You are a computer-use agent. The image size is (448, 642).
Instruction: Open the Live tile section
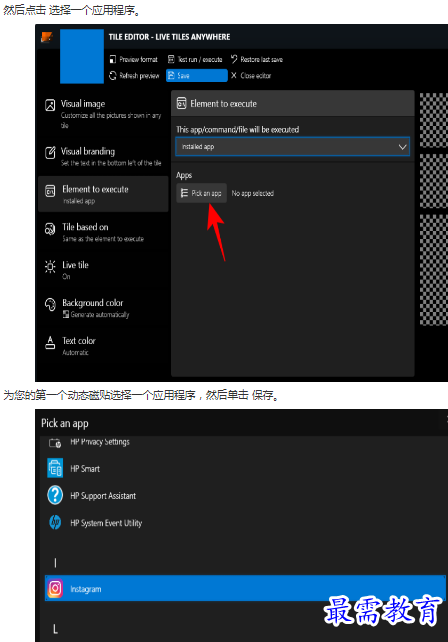coord(103,270)
